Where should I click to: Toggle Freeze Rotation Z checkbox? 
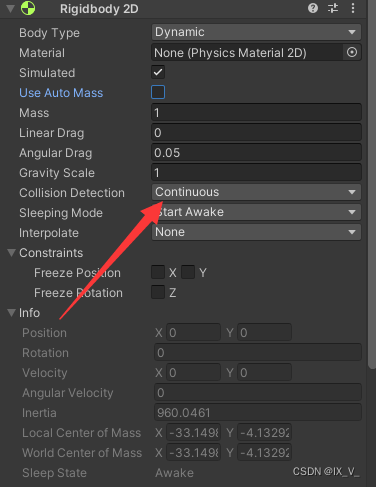[158, 292]
